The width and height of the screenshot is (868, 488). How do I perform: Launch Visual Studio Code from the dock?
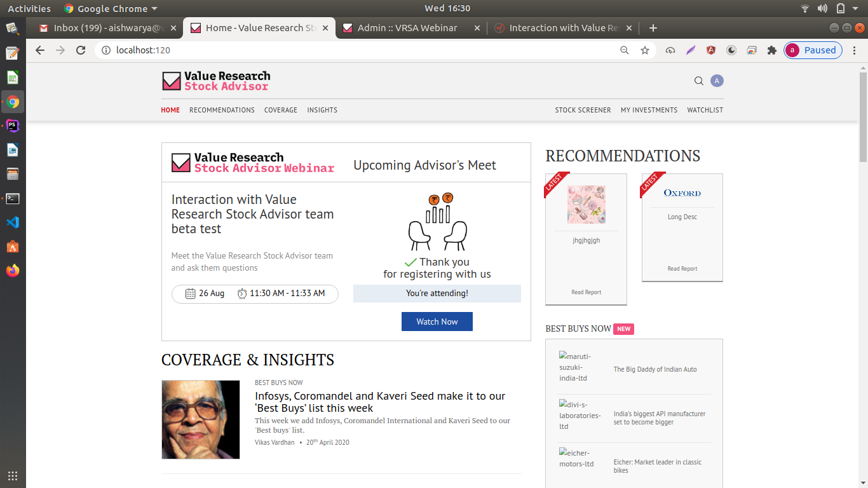tap(13, 222)
